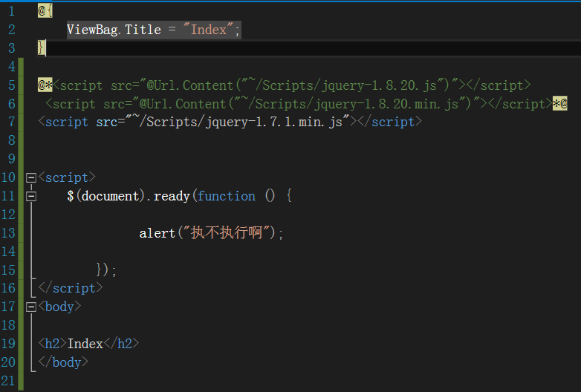
Task: Click line number 21 in the gutter
Action: (8, 381)
